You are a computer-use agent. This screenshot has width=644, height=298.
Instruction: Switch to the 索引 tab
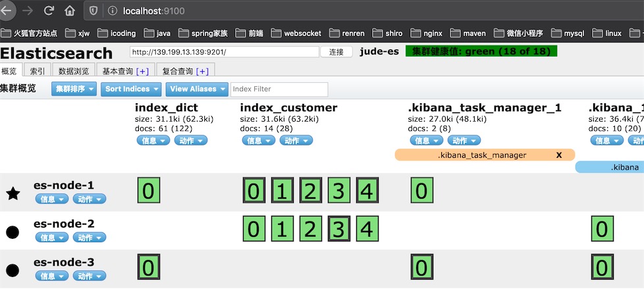[x=38, y=71]
